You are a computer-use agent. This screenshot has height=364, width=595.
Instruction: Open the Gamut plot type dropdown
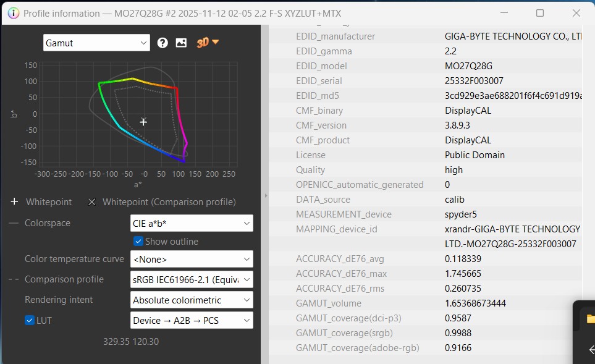[x=96, y=43]
